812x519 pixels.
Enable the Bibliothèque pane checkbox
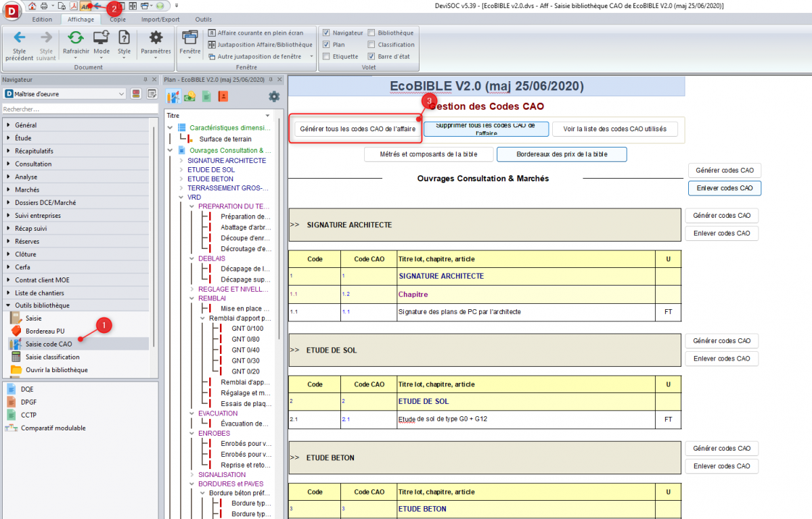(x=372, y=32)
